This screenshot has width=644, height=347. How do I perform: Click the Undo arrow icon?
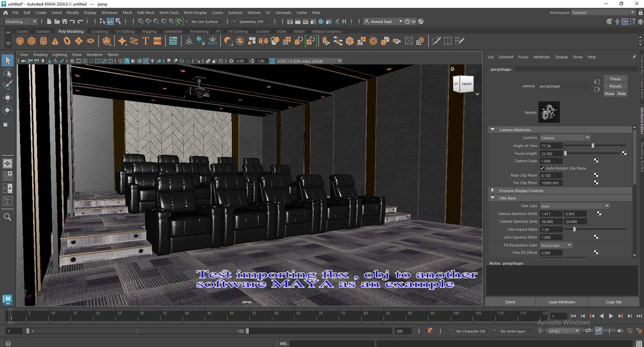[x=72, y=21]
